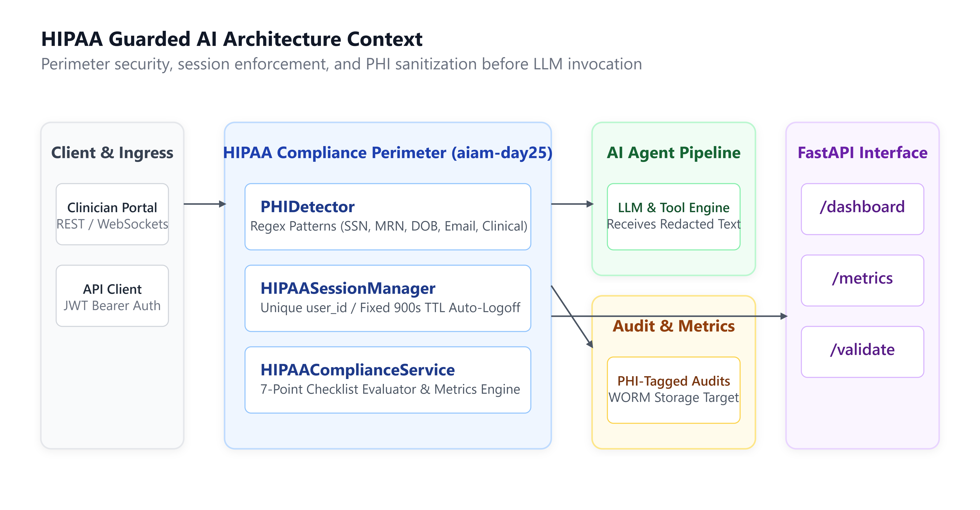Viewport: 980px width, 510px height.
Task: Click '7-Point Checklist Evaluator & Metrics Engine'
Action: [x=390, y=389]
